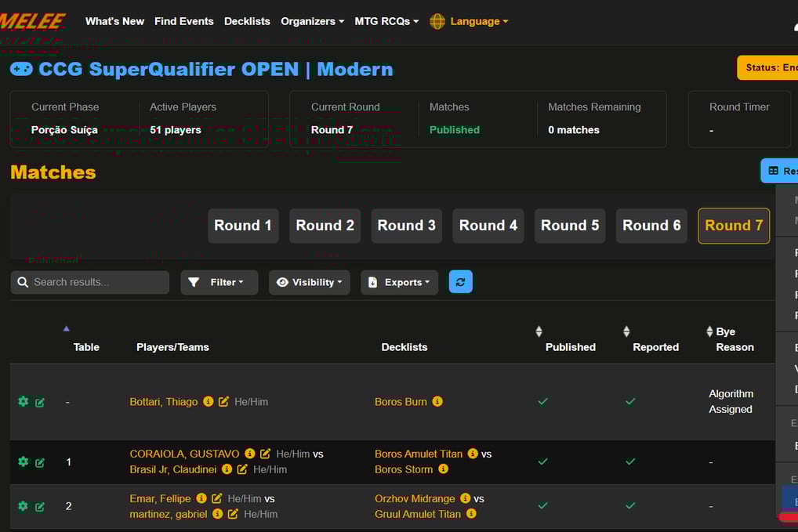Open the Language dropdown

[x=479, y=21]
